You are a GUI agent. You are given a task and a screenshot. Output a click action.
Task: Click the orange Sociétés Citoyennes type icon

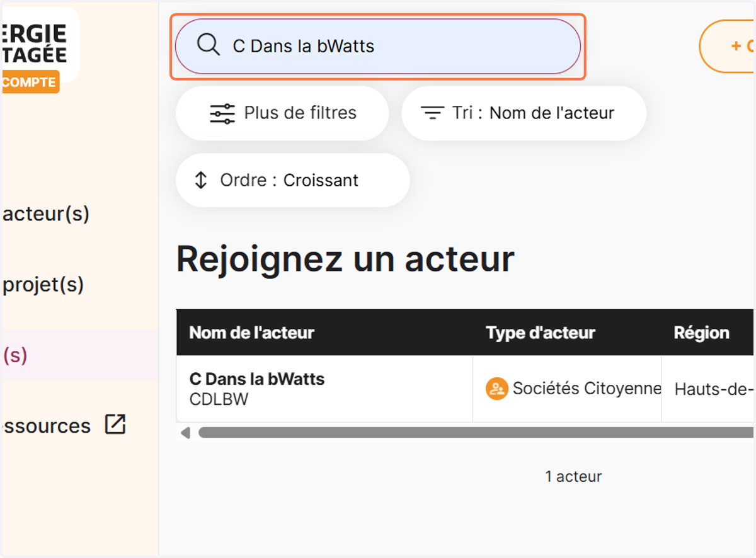pos(497,389)
